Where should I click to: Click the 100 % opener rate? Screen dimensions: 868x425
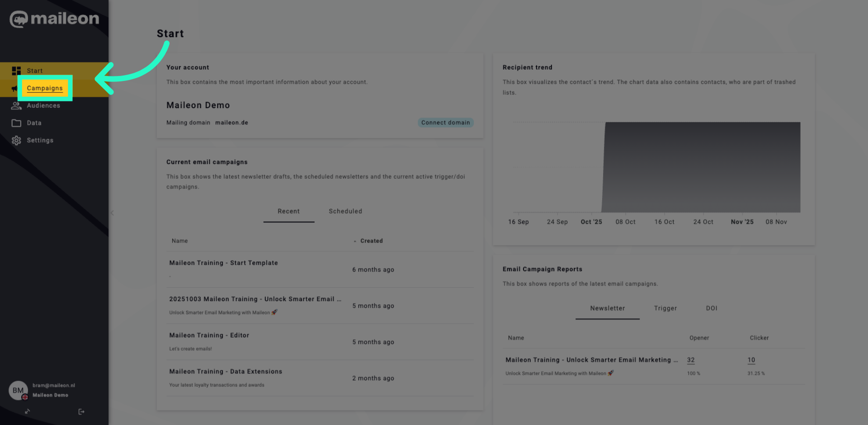pos(693,373)
